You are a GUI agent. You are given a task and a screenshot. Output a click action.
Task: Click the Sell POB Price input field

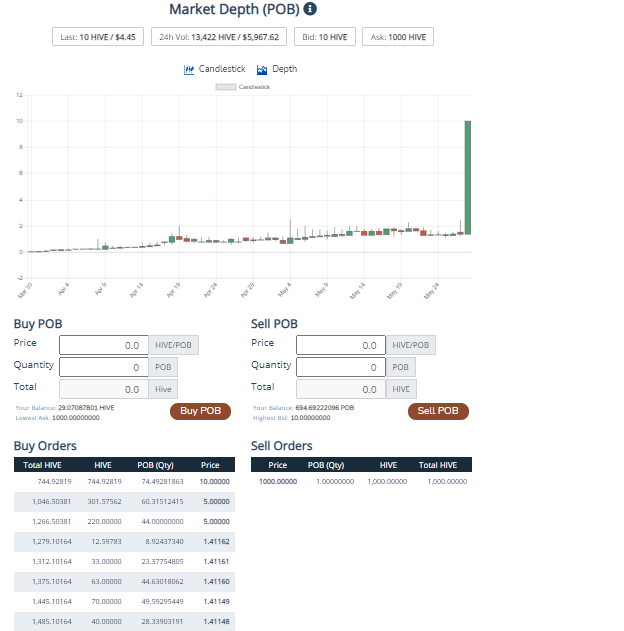341,345
